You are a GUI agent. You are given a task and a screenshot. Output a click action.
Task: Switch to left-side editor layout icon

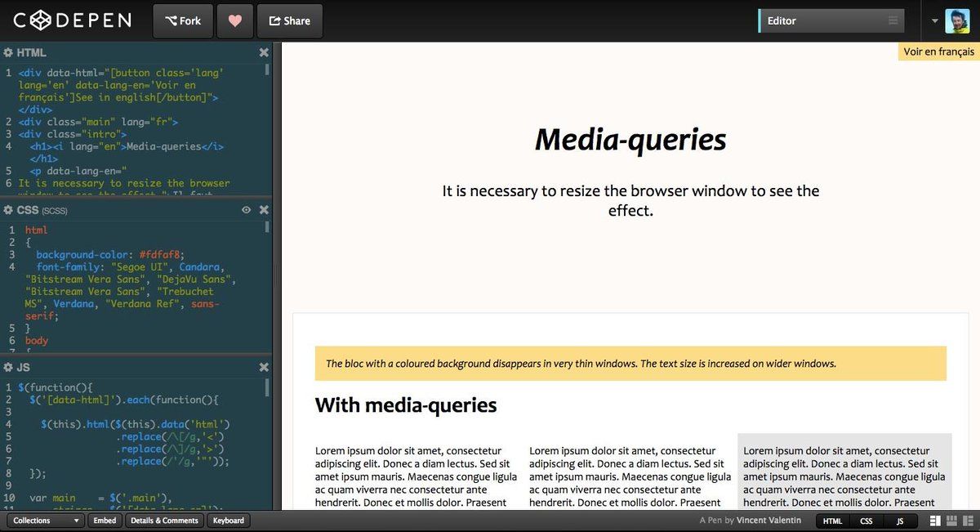click(x=935, y=521)
